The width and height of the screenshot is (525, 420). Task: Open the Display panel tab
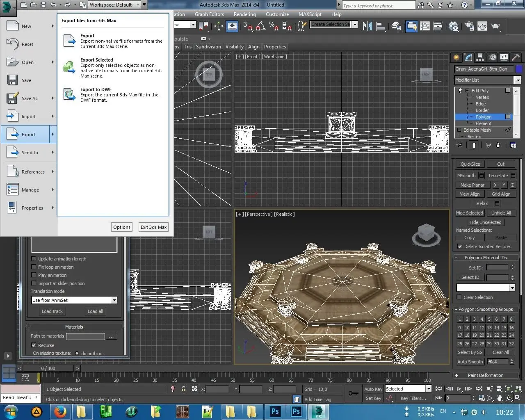point(504,57)
